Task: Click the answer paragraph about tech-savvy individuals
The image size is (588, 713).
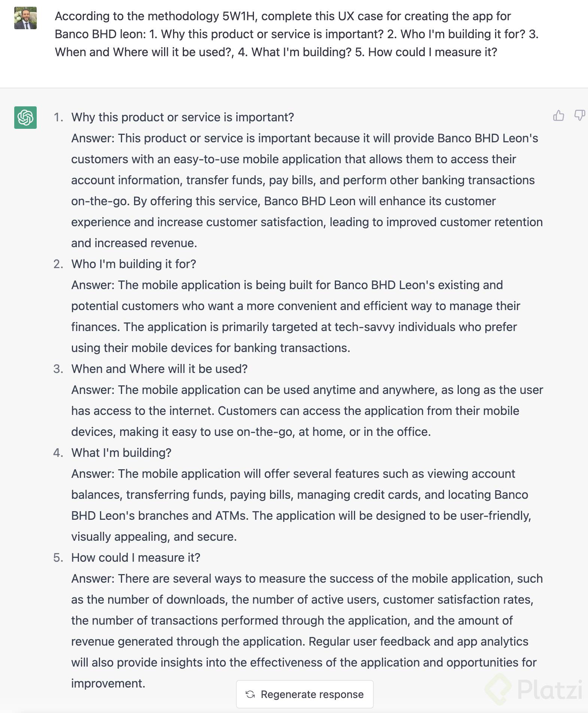Action: coord(296,316)
